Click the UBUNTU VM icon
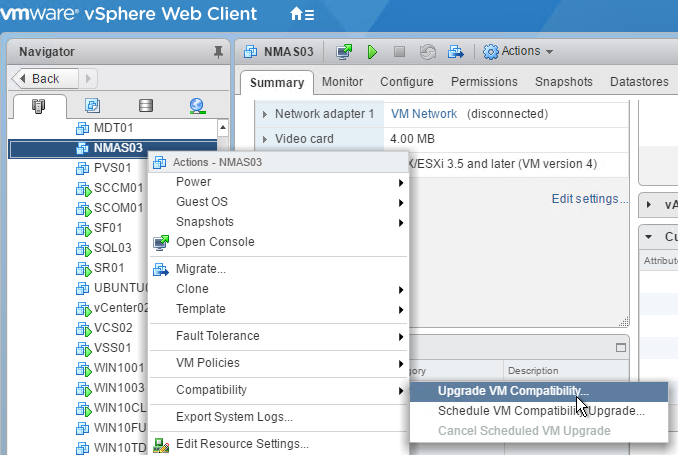Image resolution: width=678 pixels, height=455 pixels. point(83,288)
